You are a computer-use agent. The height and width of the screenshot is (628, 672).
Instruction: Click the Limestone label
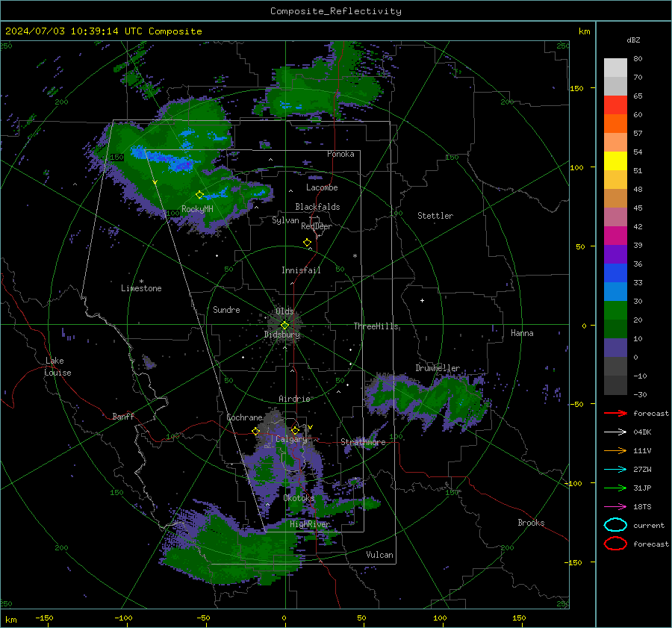pos(141,288)
